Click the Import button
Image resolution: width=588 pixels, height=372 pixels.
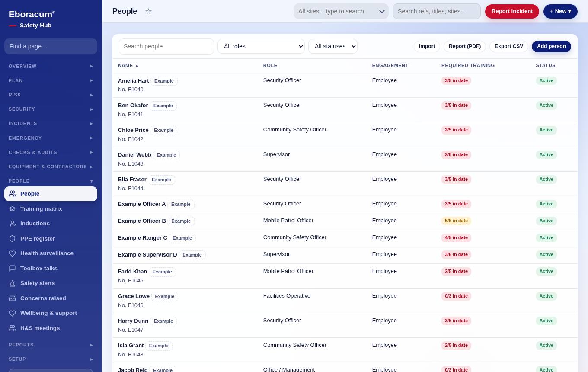coord(427,46)
